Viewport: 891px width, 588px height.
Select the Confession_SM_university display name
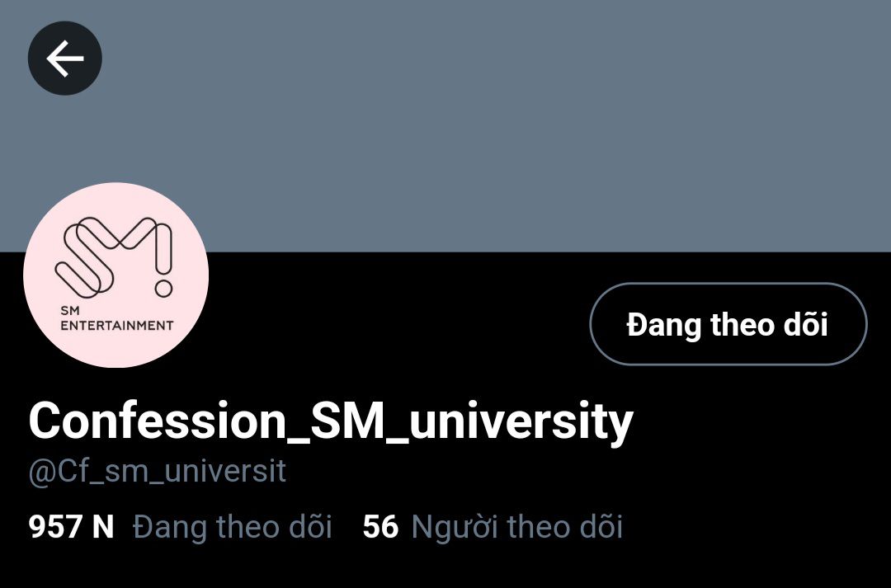(331, 421)
